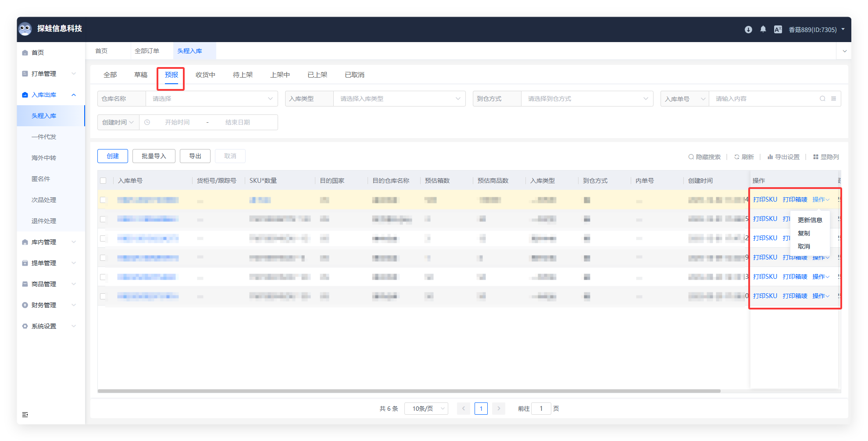Check the last table row checkbox

pos(103,296)
